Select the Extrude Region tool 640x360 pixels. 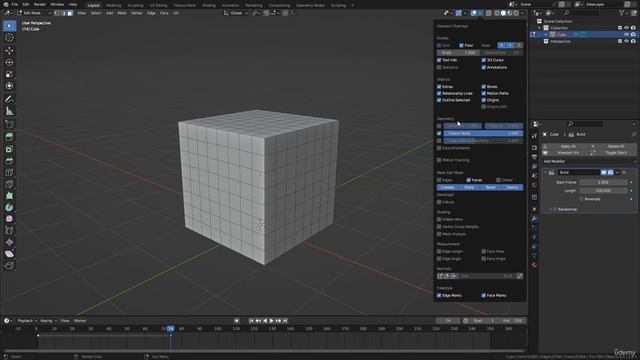click(x=9, y=137)
